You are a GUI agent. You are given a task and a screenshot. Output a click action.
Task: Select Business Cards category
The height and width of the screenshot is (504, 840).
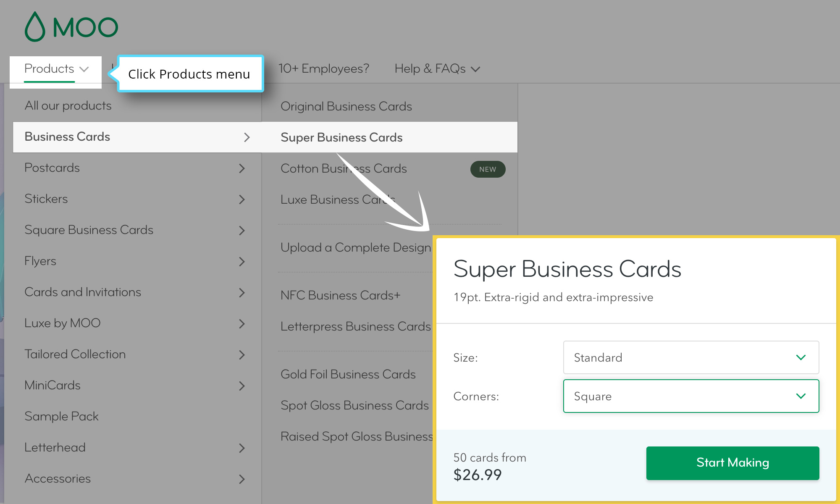[x=67, y=136]
